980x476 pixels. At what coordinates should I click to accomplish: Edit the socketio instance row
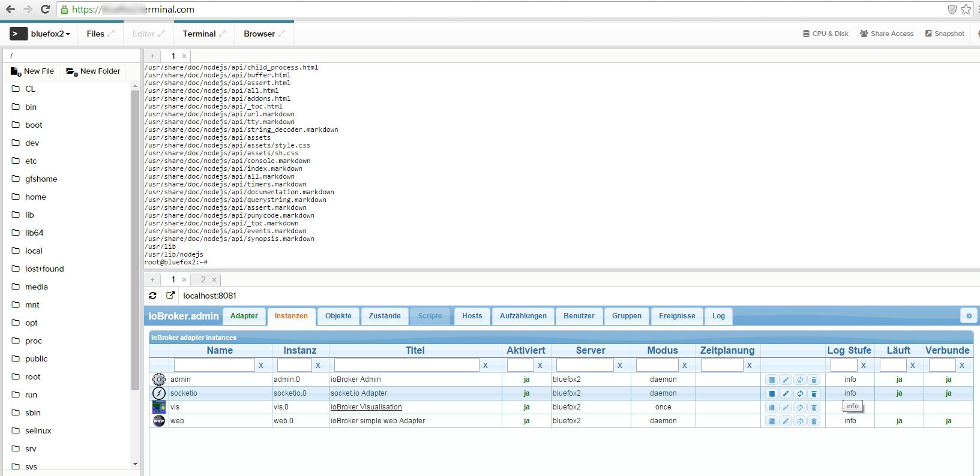pyautogui.click(x=786, y=393)
